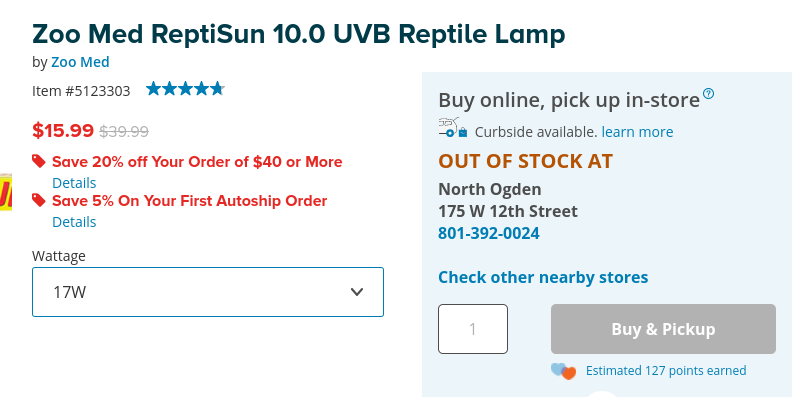Open the curbside learn more link

637,132
